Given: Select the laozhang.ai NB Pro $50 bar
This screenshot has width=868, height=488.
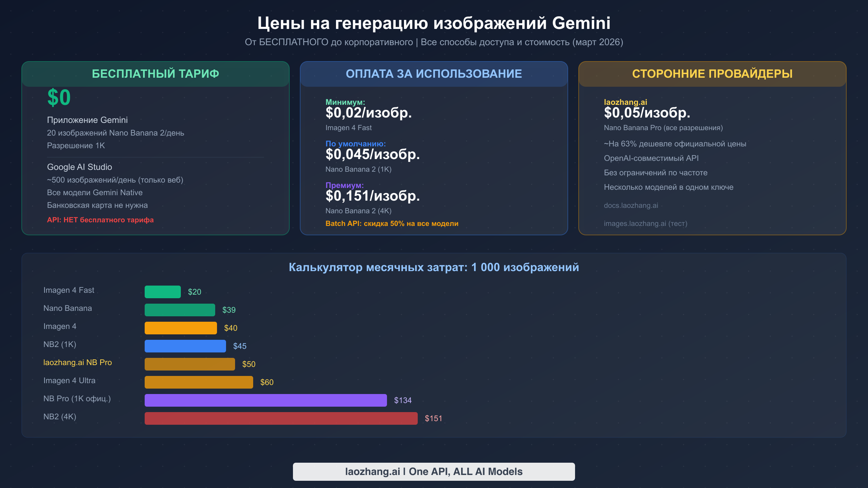Looking at the screenshot, I should tap(190, 364).
